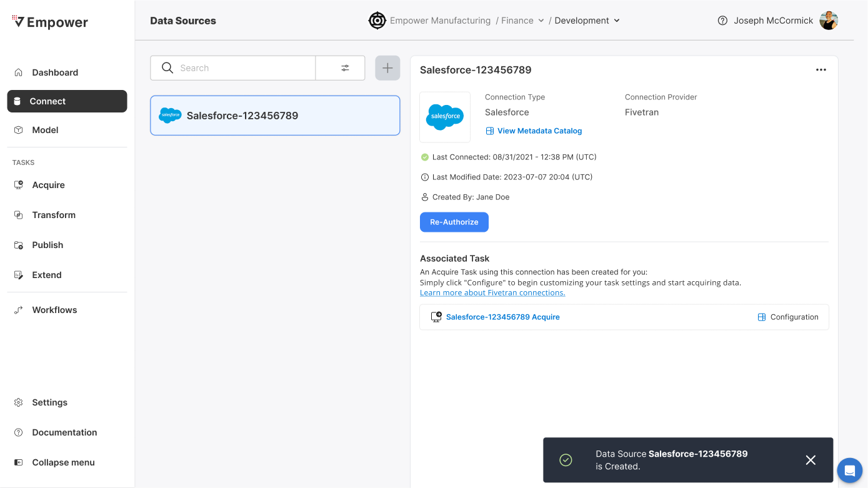Screen dimensions: 868x488
Task: Click the Collapse menu icon
Action: 19,462
